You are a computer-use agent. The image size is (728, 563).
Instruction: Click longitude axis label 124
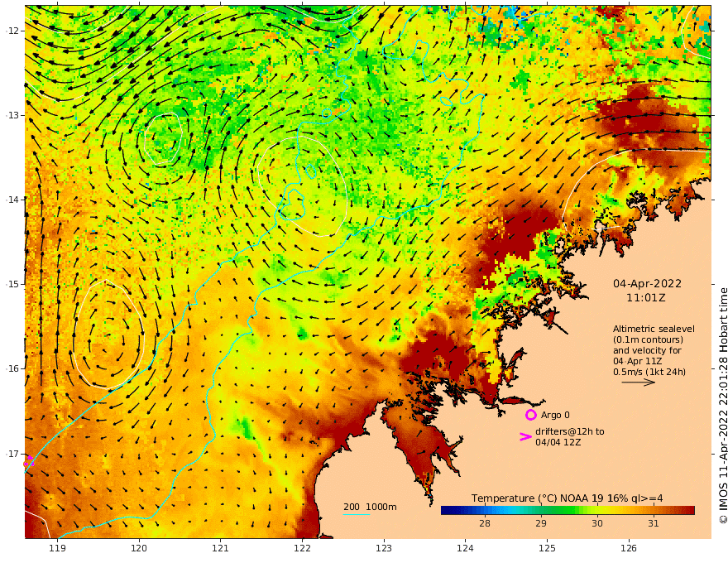tap(465, 548)
